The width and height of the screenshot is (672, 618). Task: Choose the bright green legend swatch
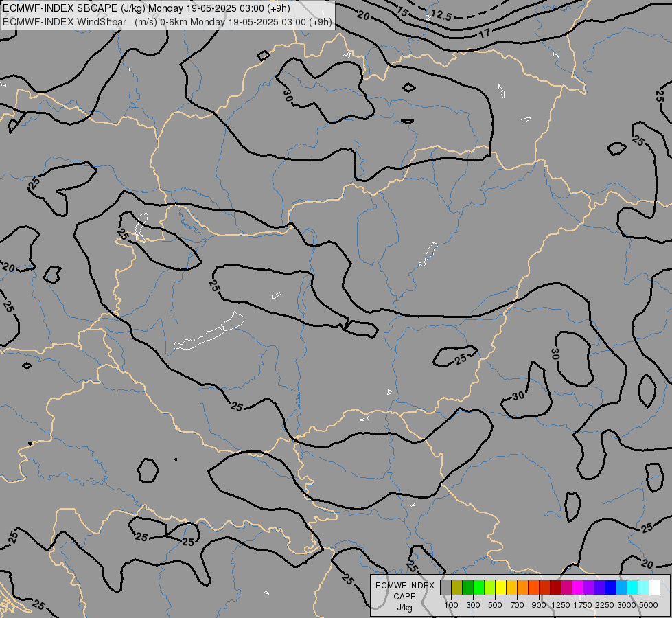click(478, 587)
